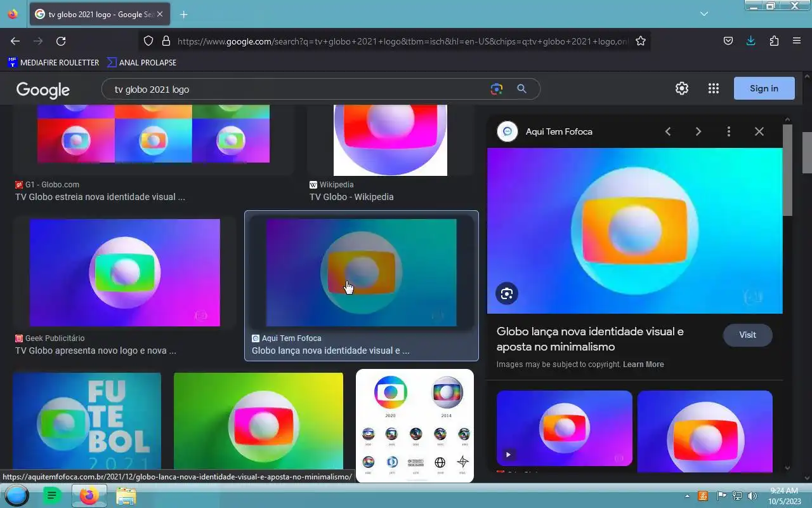This screenshot has height=508, width=812.
Task: Open the Pocket save icon
Action: [x=728, y=41]
